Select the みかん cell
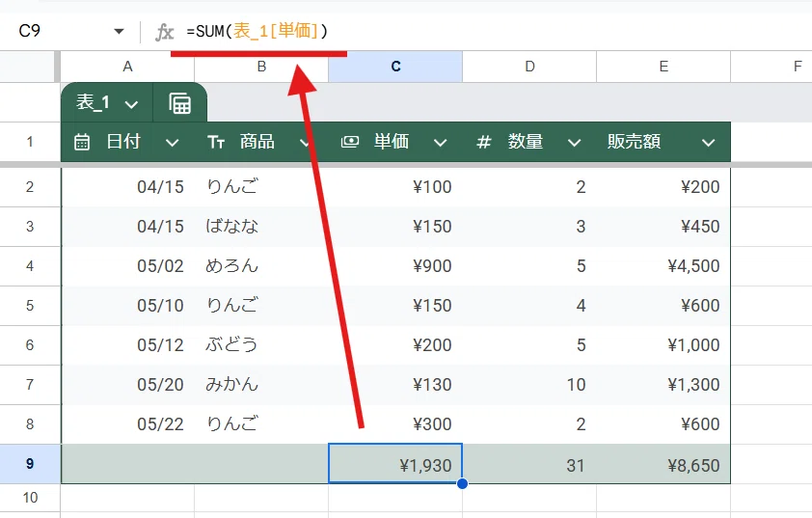This screenshot has width=812, height=518. tap(261, 385)
